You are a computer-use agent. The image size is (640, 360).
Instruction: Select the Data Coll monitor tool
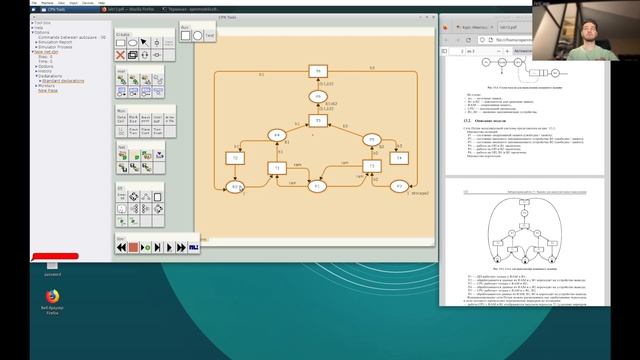[121, 119]
